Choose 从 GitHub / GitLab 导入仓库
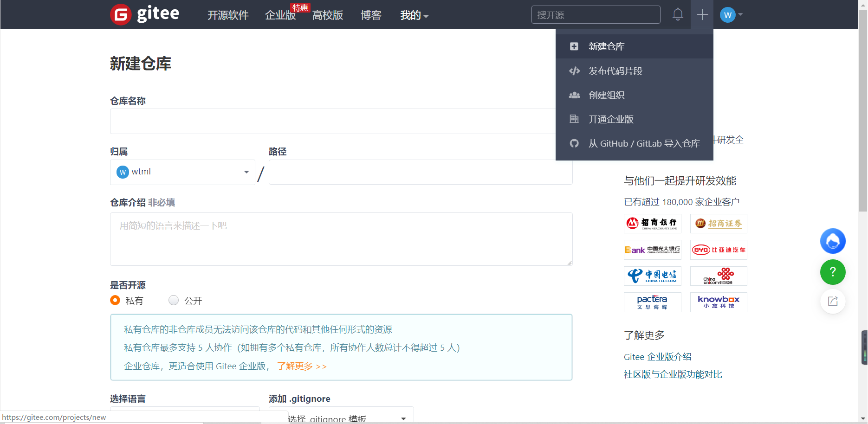Screen dimensions: 868x424 tap(635, 143)
